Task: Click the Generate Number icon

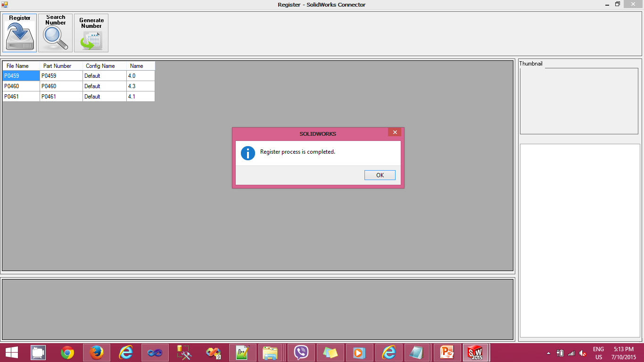Action: point(91,33)
